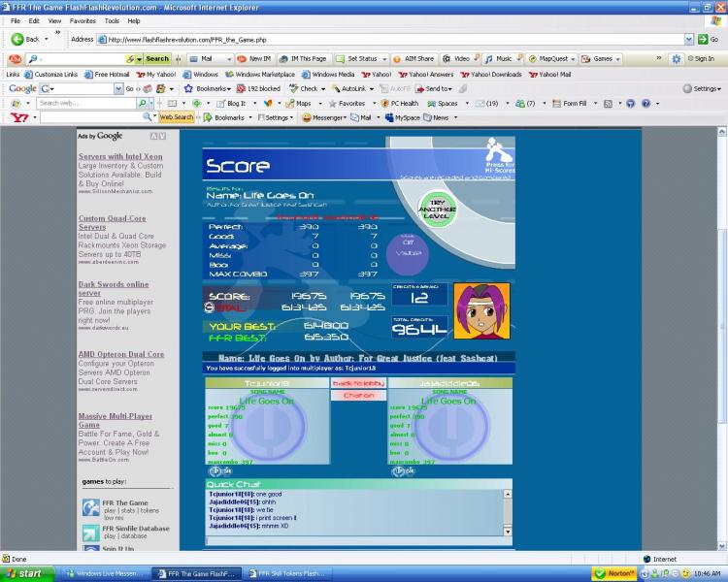Click the Go button next to address bar
The height and width of the screenshot is (582, 728).
[708, 40]
